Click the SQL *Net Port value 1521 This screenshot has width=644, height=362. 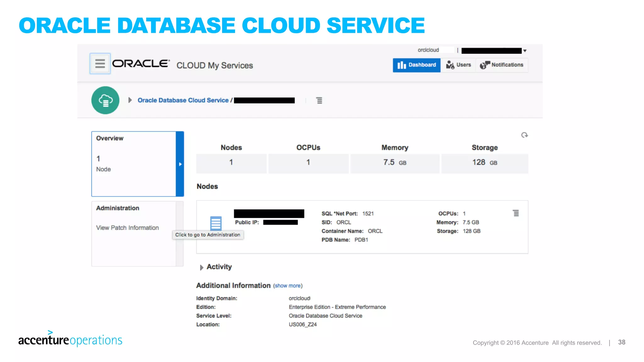[x=368, y=214]
